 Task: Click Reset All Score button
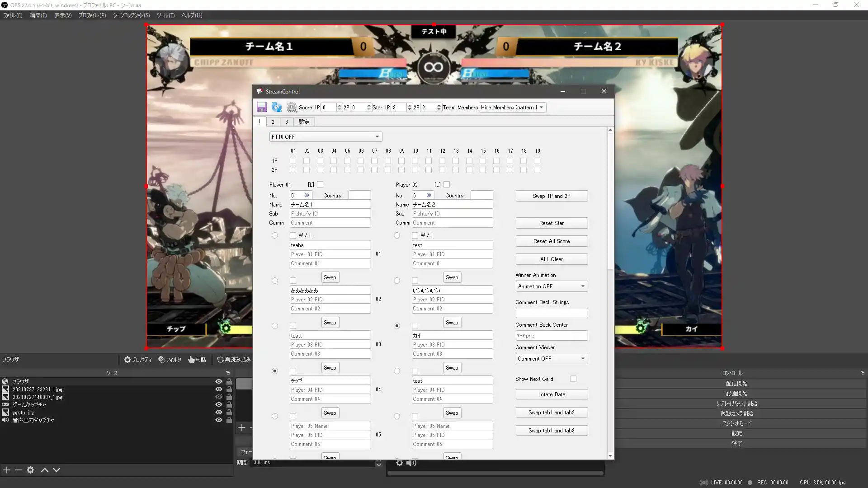(x=552, y=241)
